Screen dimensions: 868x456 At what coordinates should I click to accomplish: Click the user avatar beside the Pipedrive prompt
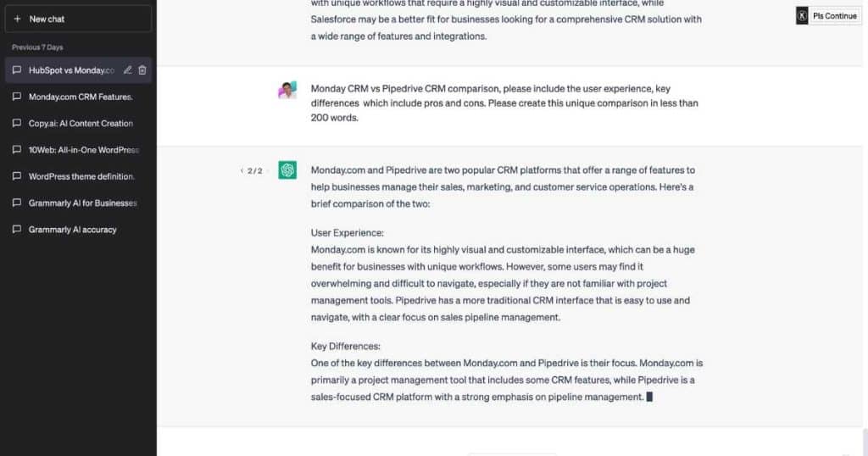[287, 90]
